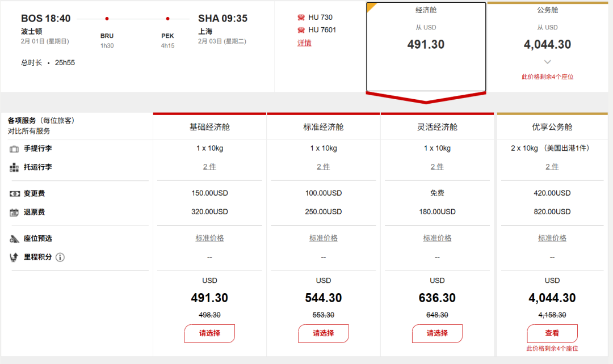Choose 请选择 under 标准经济舱 at 544.30
613x364 pixels.
[324, 333]
